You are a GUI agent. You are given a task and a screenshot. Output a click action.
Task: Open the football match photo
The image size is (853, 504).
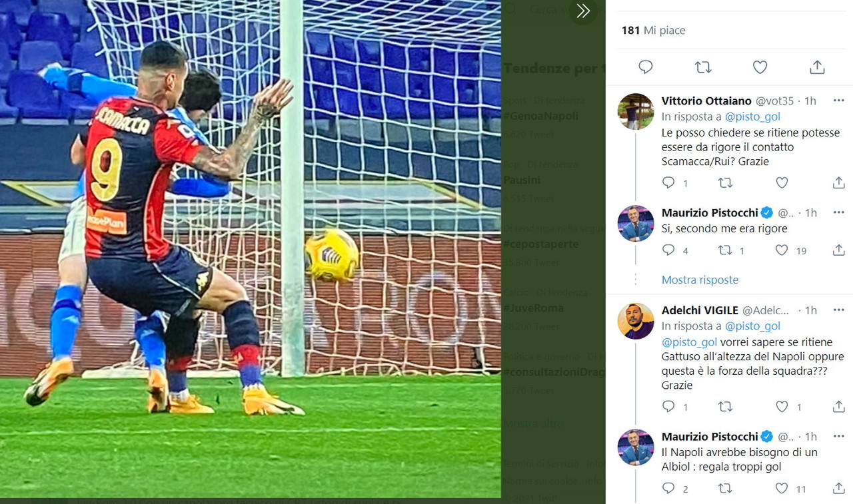pos(251,249)
